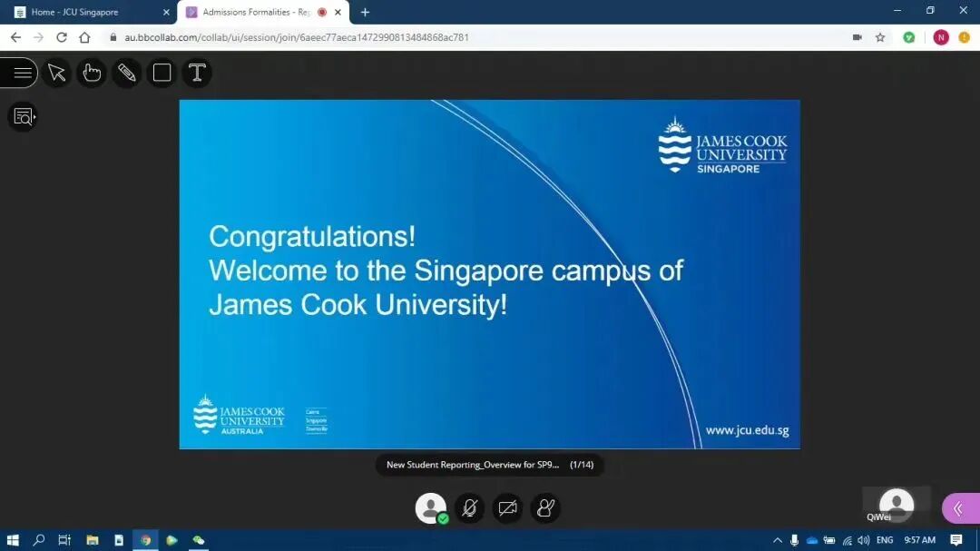Open the Windows Action Center notifications
Image resolution: width=980 pixels, height=551 pixels.
(x=956, y=540)
